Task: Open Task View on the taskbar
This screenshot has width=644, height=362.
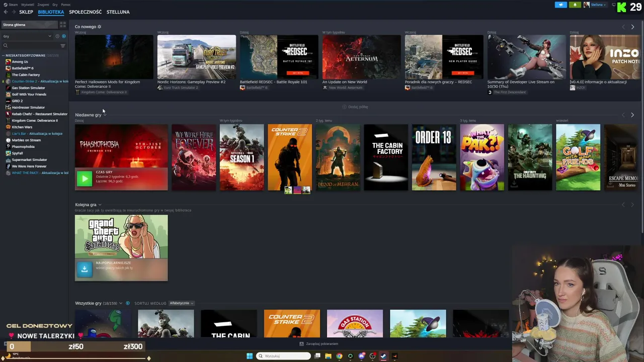Action: [x=317, y=356]
